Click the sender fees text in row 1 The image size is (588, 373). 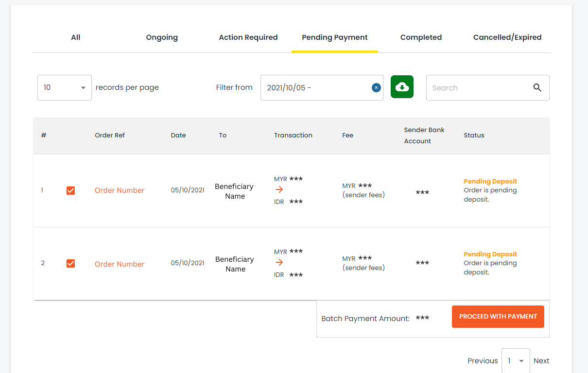click(x=363, y=195)
